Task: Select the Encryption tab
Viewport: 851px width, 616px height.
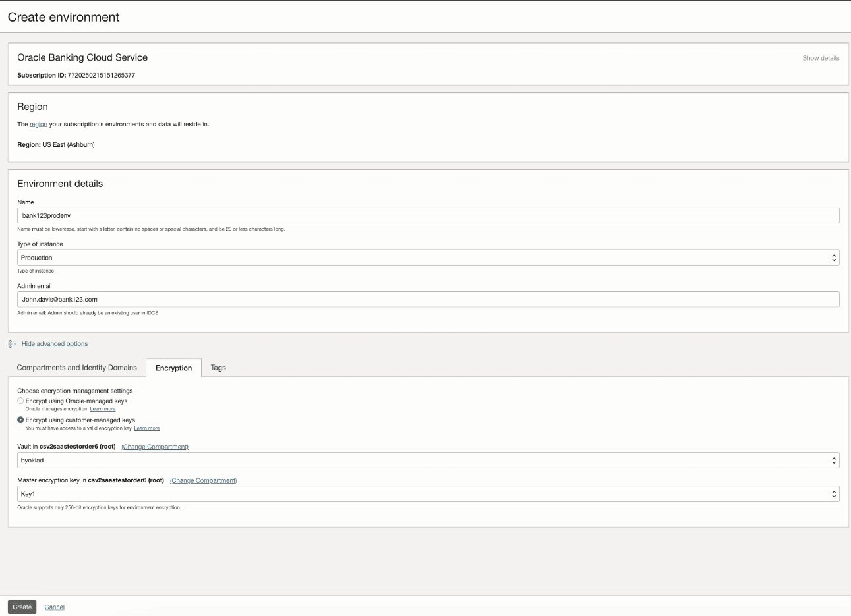Action: point(174,368)
